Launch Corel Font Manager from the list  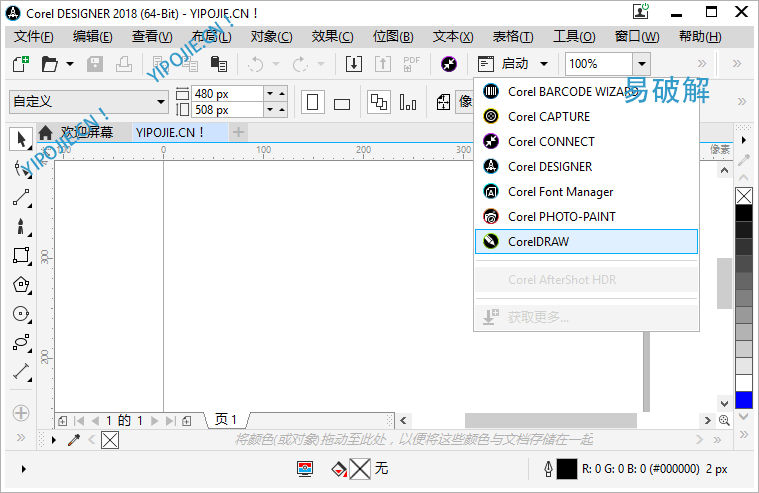(x=586, y=192)
